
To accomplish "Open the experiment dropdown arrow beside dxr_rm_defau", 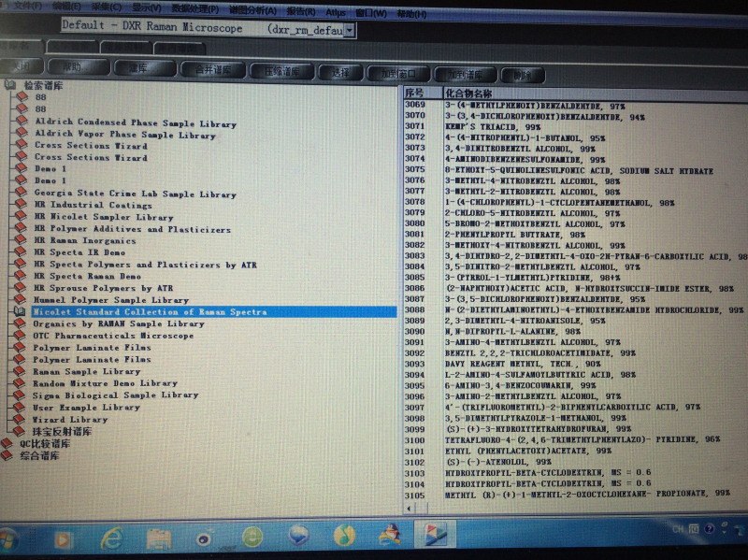I will pos(350,31).
